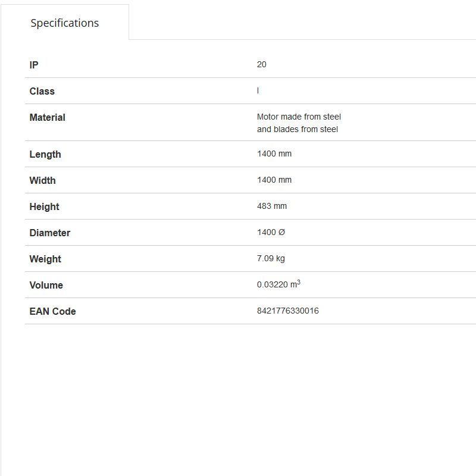476x476 pixels.
Task: Select the Width value 1400 mm
Action: coord(274,180)
